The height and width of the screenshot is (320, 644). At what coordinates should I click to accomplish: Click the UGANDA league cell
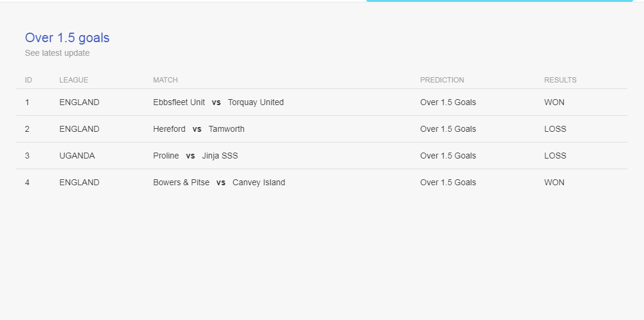(77, 156)
